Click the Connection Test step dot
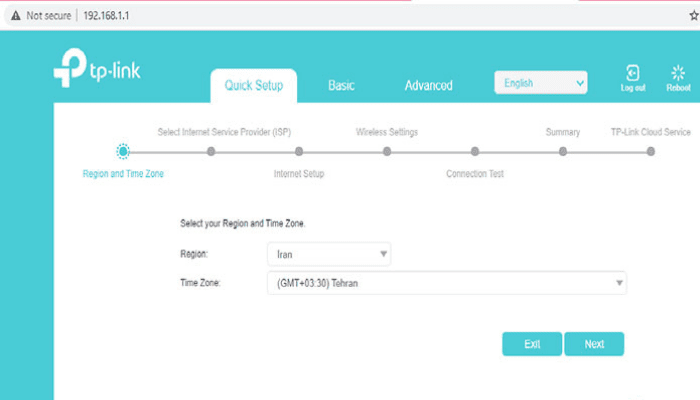Image resolution: width=700 pixels, height=400 pixels. click(x=475, y=152)
